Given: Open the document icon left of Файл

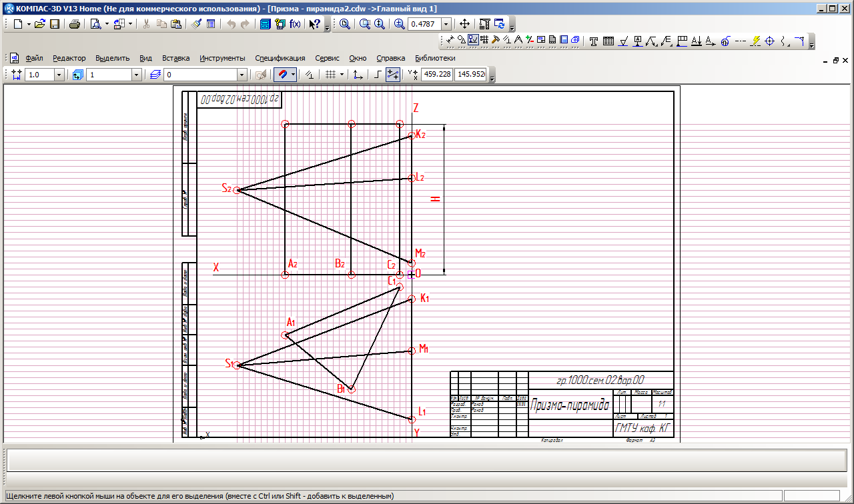Looking at the screenshot, I should [14, 58].
